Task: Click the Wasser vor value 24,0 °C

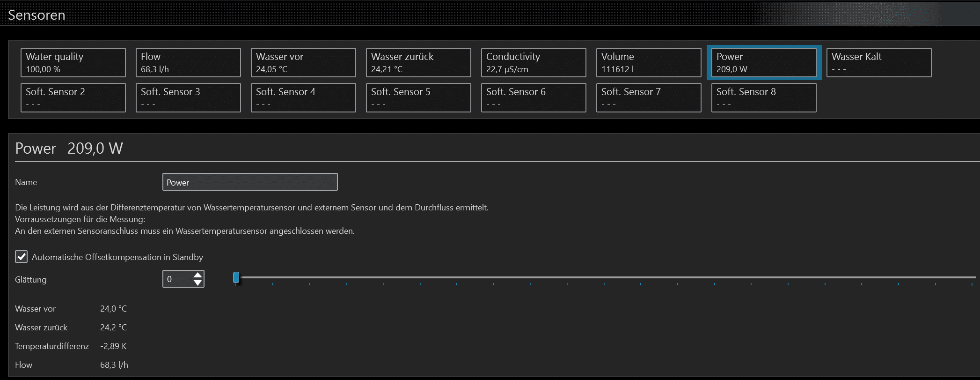Action: (x=113, y=309)
